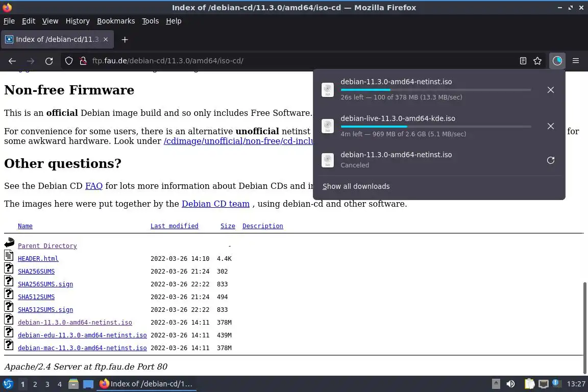This screenshot has height=392, width=588.
Task: Click the file icon of canceled download
Action: click(x=327, y=160)
